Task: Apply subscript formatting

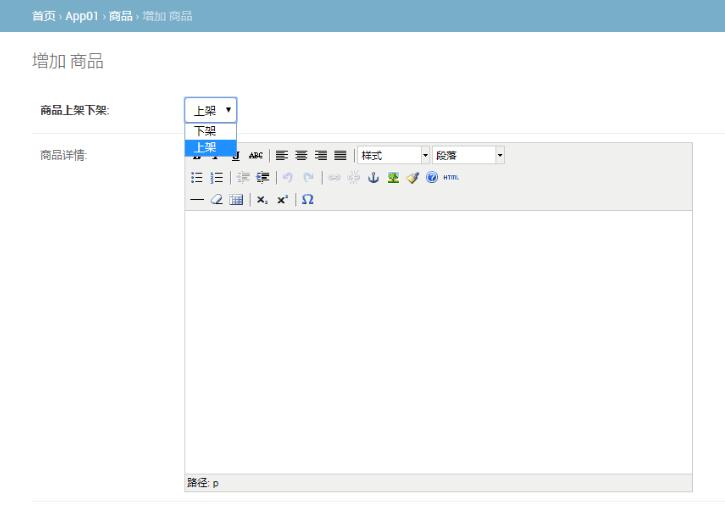Action: [262, 200]
